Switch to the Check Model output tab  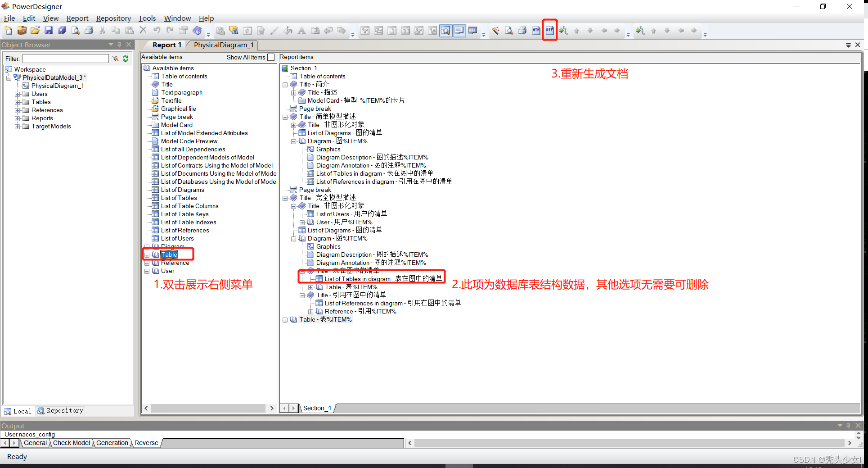click(72, 443)
